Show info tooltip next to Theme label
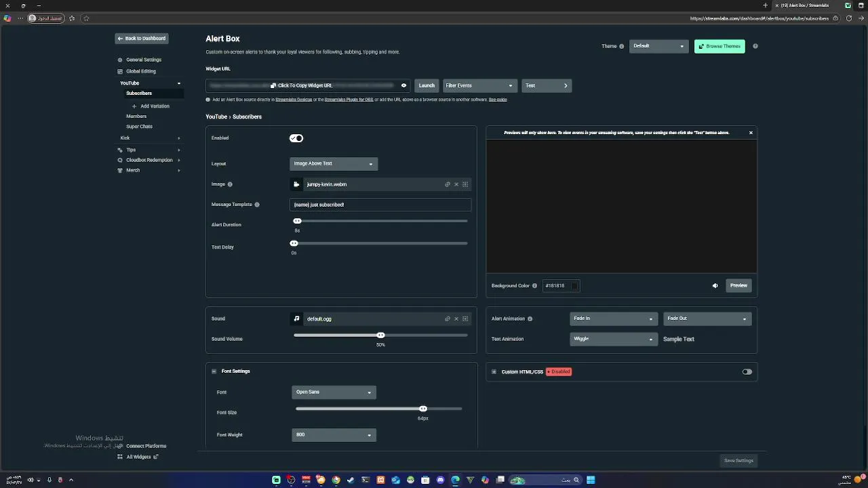 click(x=621, y=47)
